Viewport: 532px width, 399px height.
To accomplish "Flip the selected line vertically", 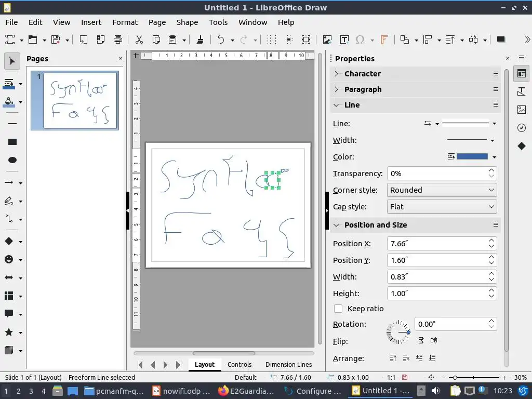I will tap(421, 340).
